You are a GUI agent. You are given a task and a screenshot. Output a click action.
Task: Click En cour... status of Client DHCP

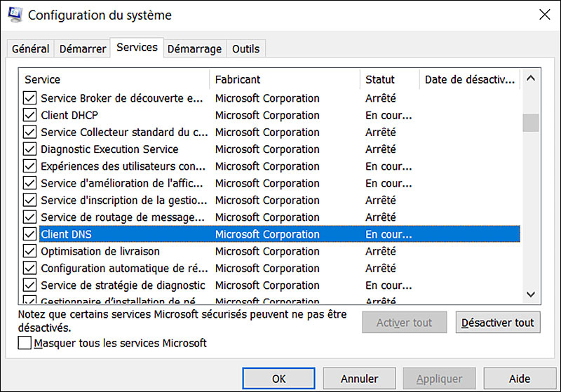click(x=388, y=115)
